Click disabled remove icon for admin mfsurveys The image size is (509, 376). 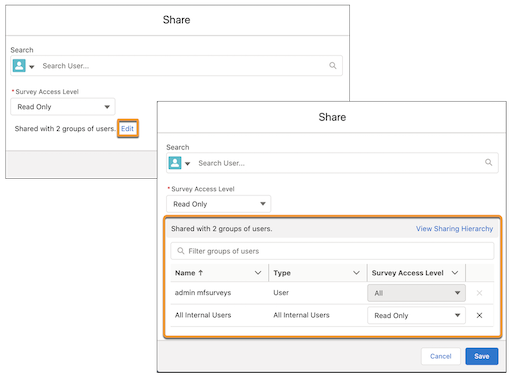(479, 293)
